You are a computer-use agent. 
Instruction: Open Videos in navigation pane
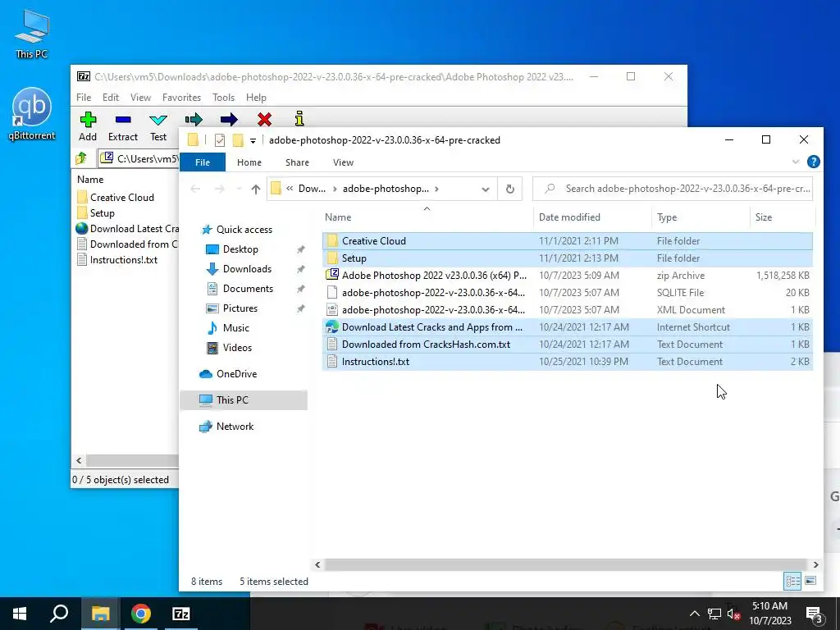pos(237,348)
